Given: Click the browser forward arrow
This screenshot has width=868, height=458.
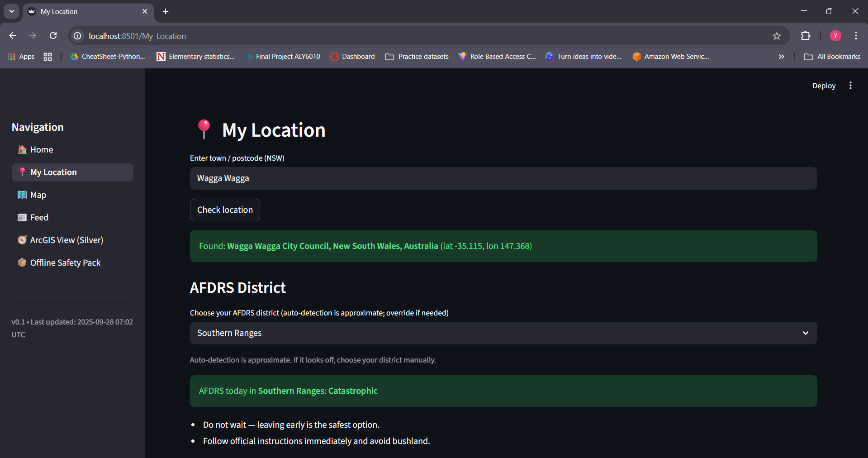Looking at the screenshot, I should tap(33, 36).
